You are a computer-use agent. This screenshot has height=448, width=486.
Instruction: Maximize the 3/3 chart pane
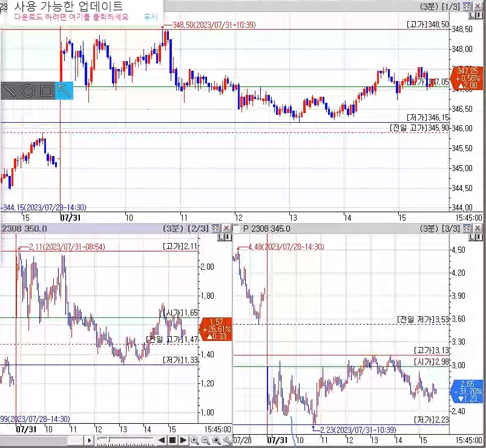click(467, 229)
